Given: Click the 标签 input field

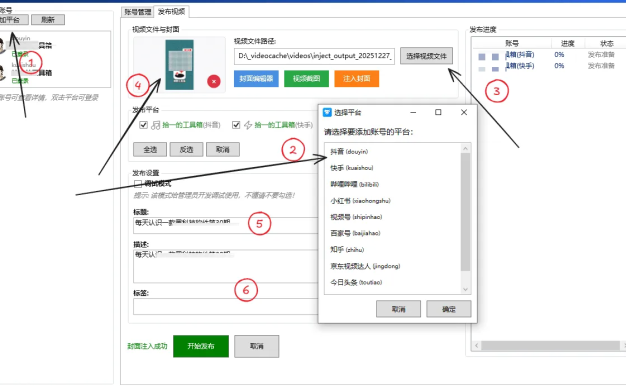Looking at the screenshot, I should pyautogui.click(x=226, y=307).
